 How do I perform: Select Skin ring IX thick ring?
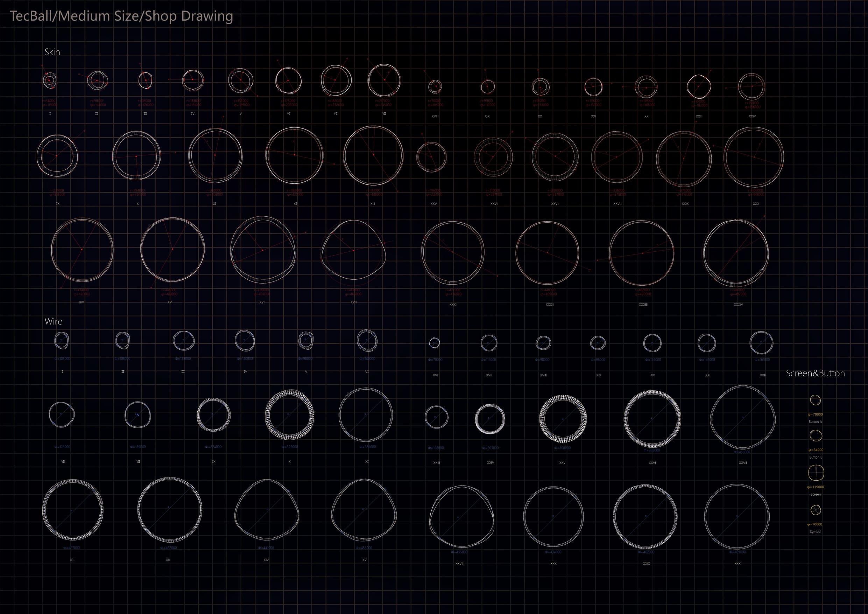click(57, 155)
